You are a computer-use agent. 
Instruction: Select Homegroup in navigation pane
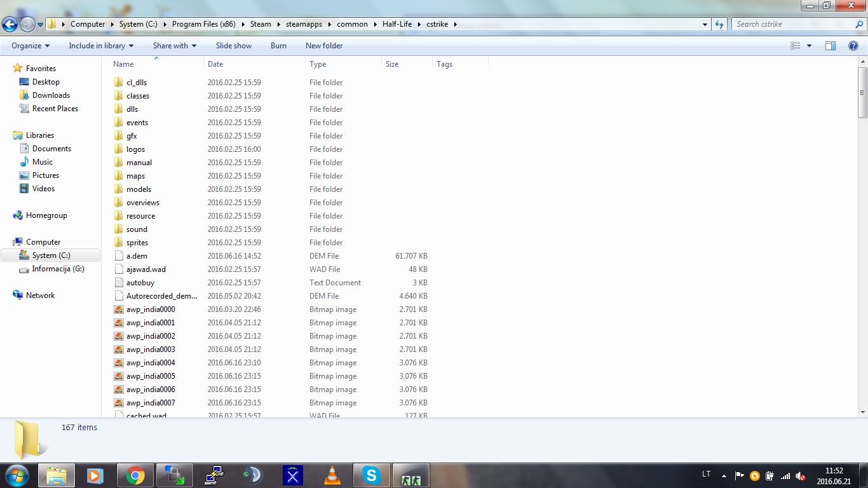click(x=46, y=215)
